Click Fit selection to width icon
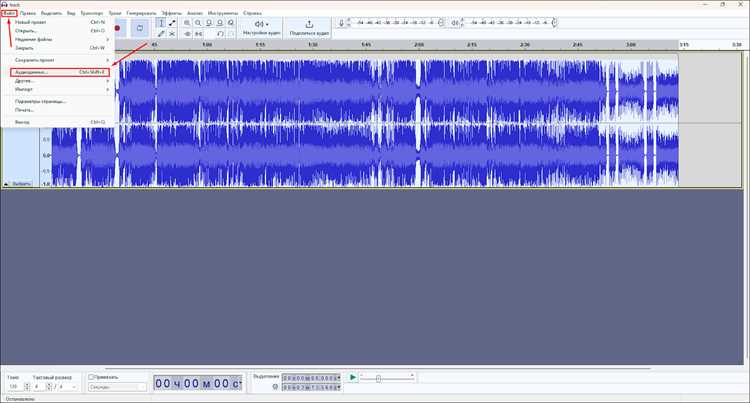 point(209,23)
